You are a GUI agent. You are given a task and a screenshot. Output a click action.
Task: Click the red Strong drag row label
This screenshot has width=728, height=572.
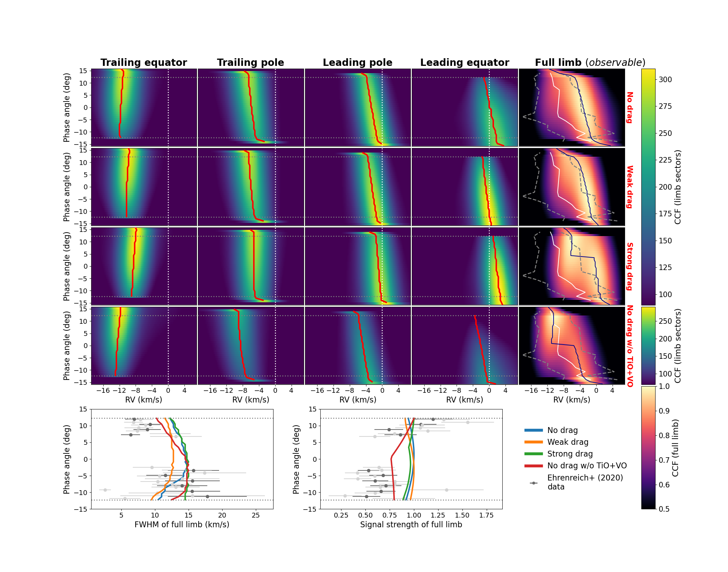pos(630,266)
